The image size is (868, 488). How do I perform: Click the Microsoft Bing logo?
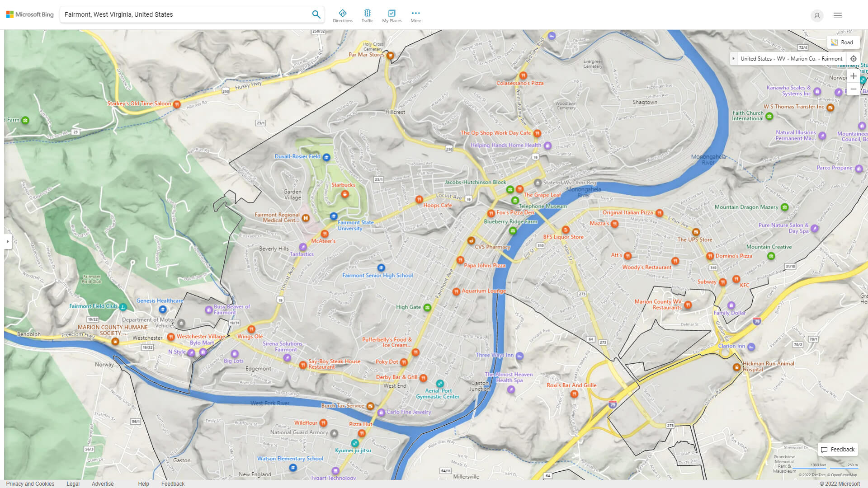tap(29, 14)
